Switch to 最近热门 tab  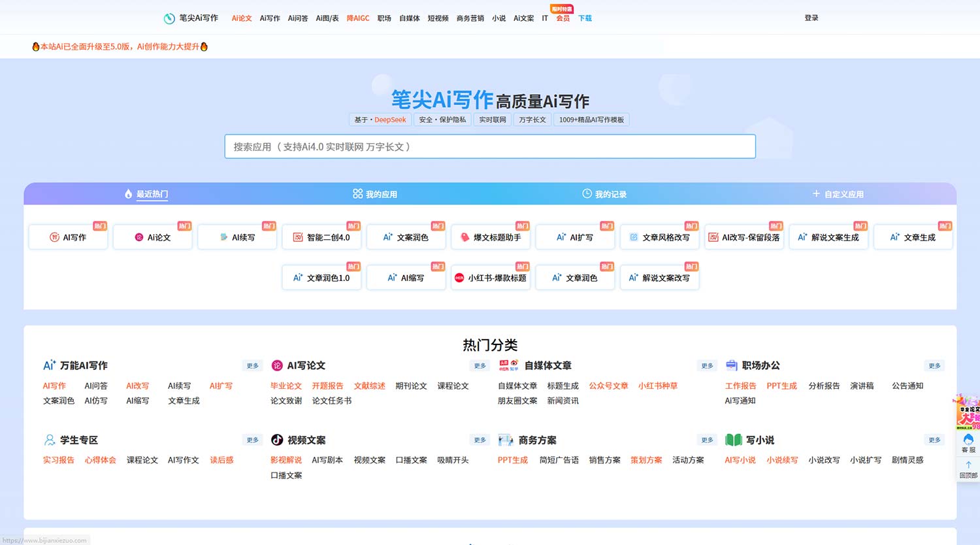coord(146,194)
